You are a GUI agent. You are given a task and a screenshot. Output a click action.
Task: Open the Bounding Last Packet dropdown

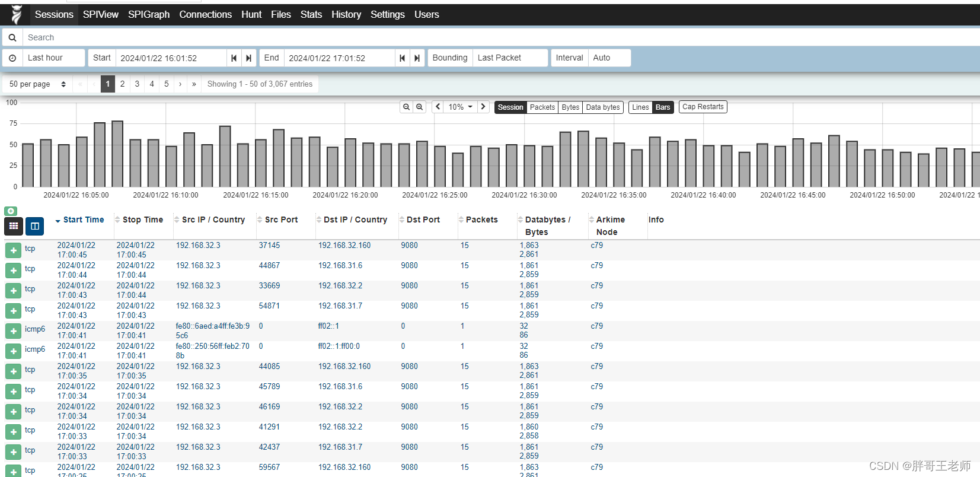coord(510,58)
